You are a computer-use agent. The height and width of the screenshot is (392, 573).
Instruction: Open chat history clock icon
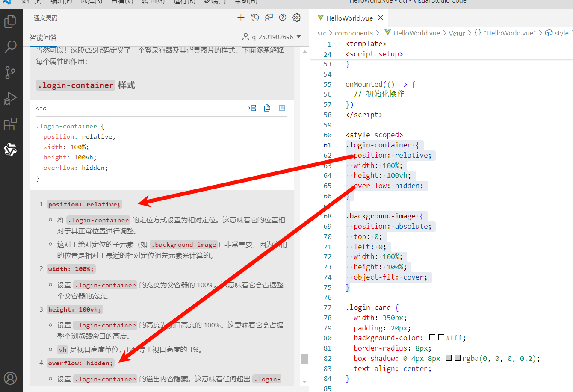coord(255,18)
